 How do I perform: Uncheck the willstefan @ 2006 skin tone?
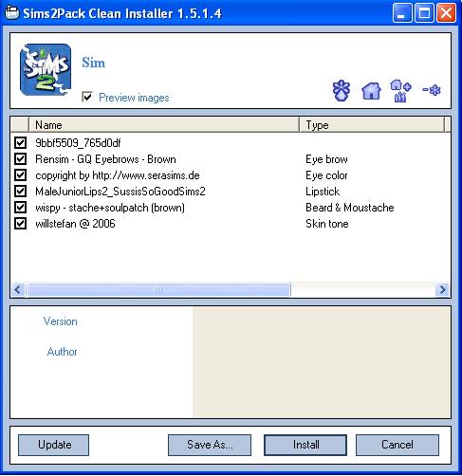[x=20, y=224]
